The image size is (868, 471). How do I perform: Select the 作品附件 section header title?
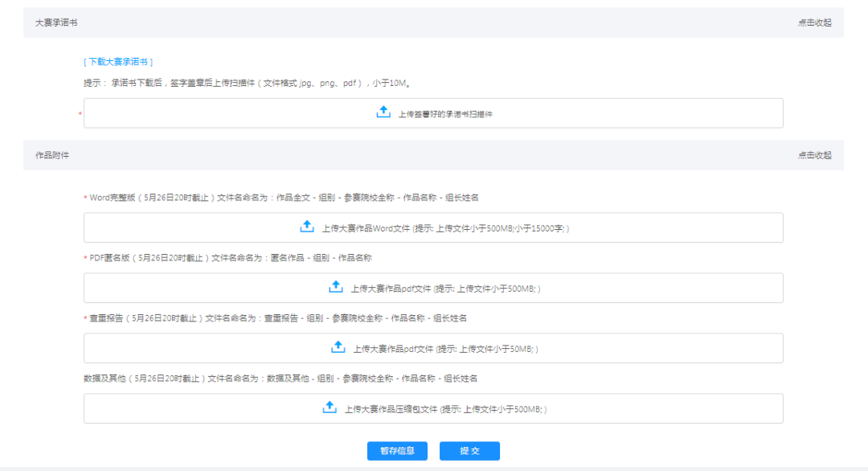tap(52, 155)
